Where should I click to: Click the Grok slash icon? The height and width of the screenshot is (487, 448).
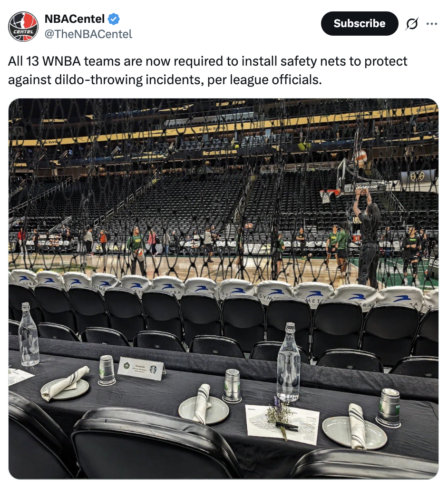412,24
